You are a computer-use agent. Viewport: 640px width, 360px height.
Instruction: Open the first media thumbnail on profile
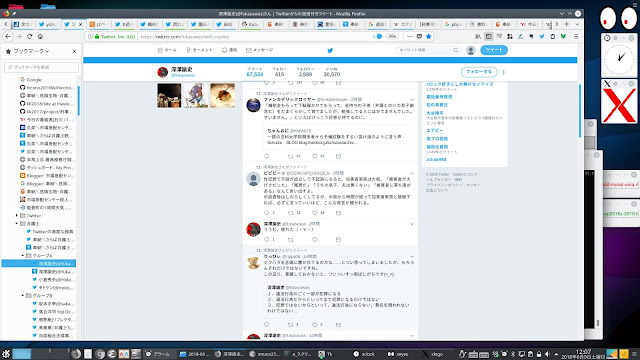(x=169, y=96)
